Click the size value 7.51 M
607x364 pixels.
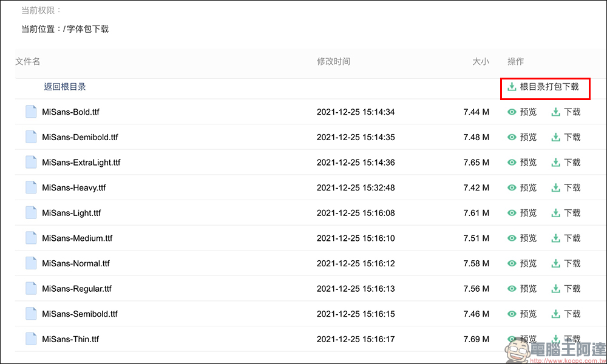coord(476,238)
